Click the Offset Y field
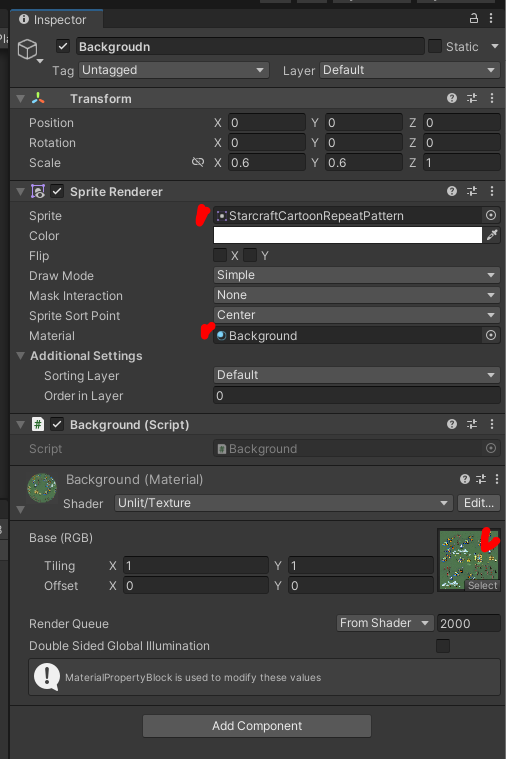 (x=361, y=586)
